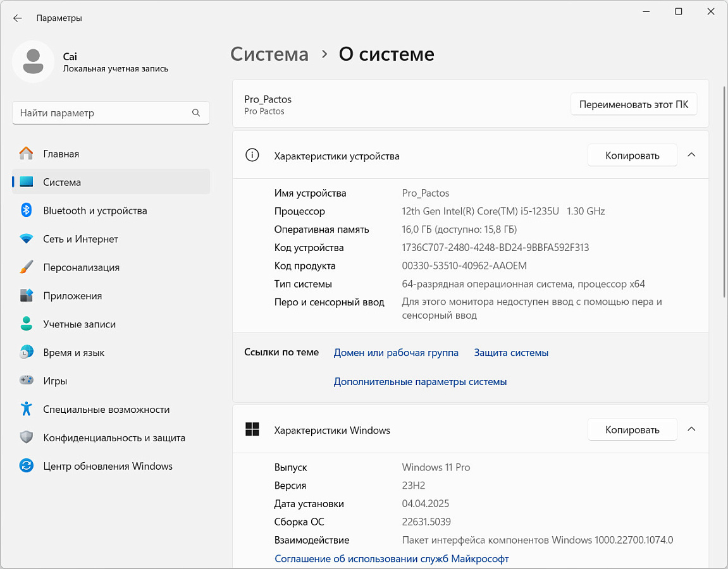Copy device specifications with Копировать
Image resolution: width=728 pixels, height=569 pixels.
point(632,156)
